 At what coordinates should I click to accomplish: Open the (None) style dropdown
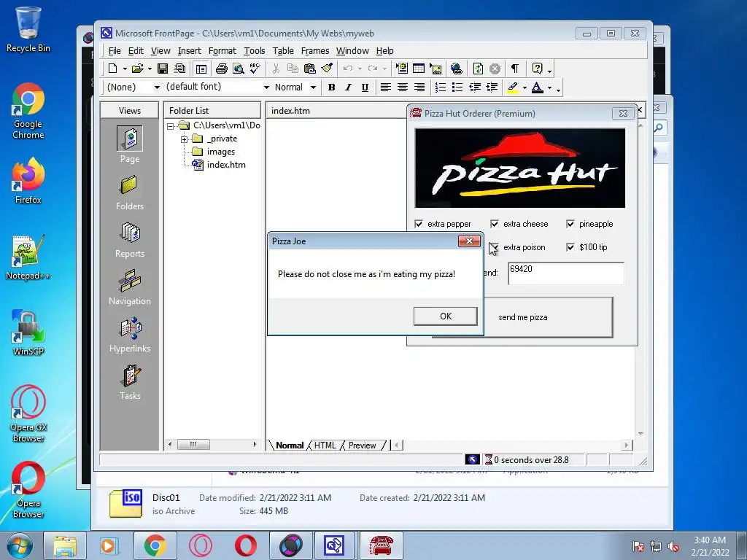[157, 87]
